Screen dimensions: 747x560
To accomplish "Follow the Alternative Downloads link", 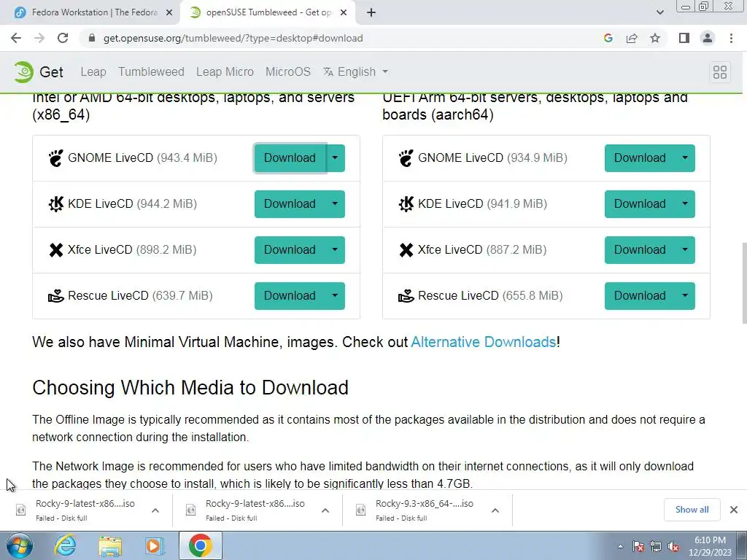I will tap(483, 342).
